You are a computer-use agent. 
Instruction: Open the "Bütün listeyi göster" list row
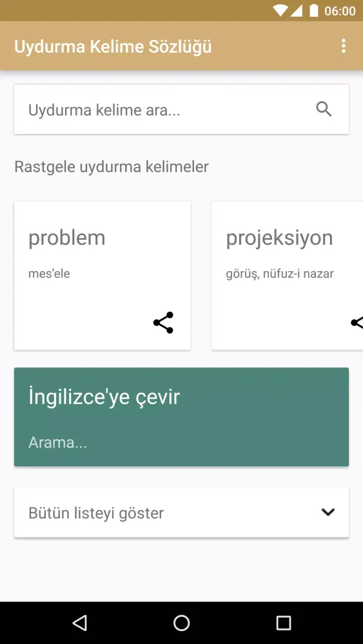181,512
